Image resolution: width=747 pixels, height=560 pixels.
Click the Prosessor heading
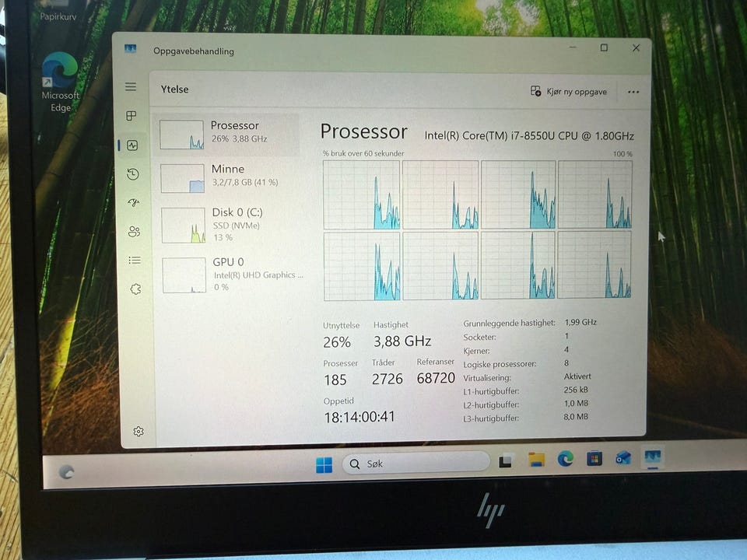tap(364, 131)
